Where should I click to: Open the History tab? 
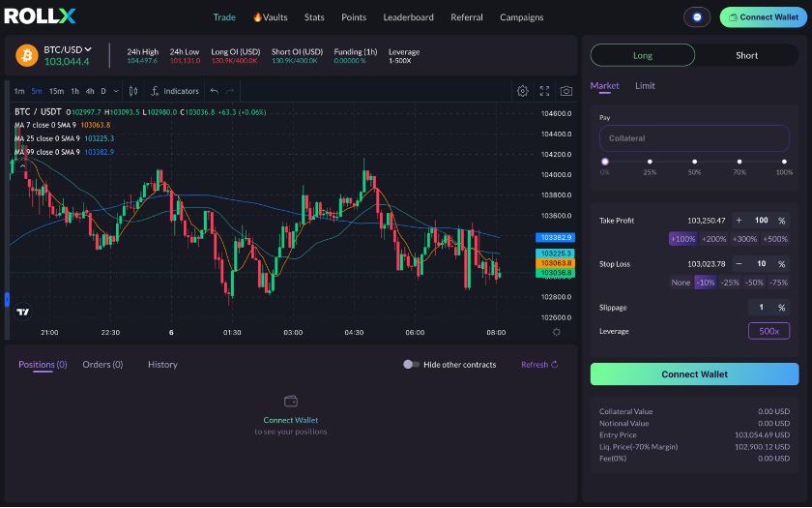click(x=162, y=365)
